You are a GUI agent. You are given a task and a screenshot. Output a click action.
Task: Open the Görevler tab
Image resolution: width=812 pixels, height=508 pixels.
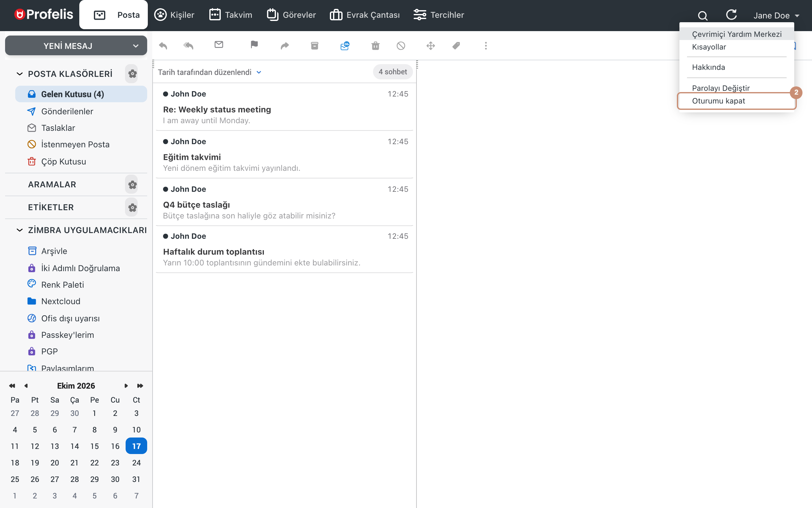291,15
